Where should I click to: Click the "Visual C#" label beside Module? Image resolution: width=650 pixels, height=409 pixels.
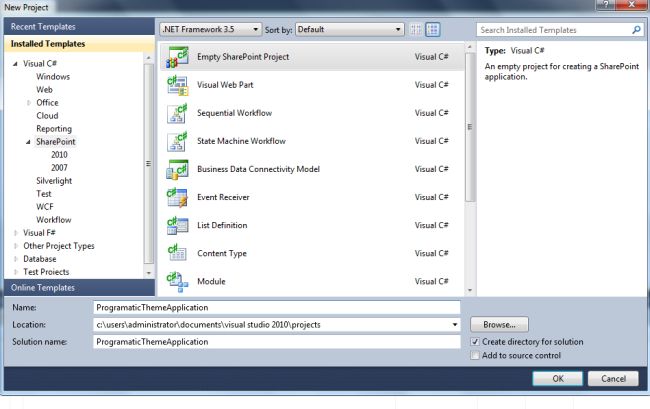point(432,282)
